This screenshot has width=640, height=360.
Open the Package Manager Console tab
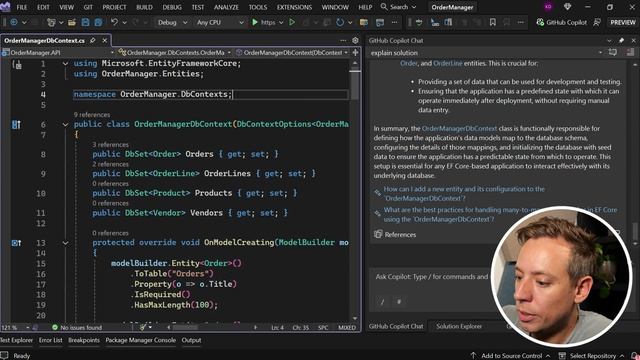[140, 340]
